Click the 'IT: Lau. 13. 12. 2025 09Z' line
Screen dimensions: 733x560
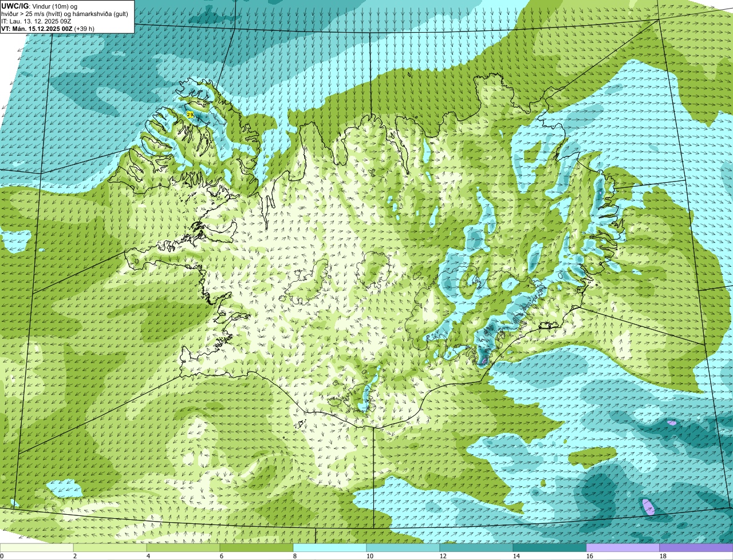pyautogui.click(x=36, y=21)
